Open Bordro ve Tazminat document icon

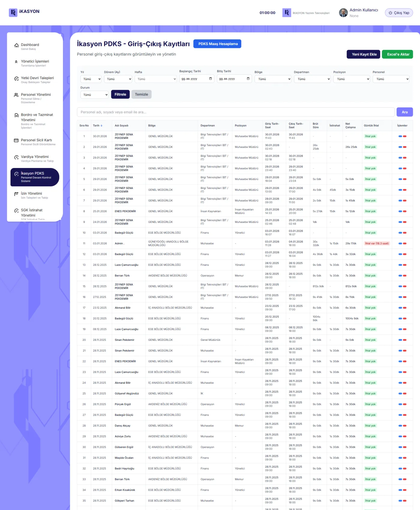click(x=16, y=115)
